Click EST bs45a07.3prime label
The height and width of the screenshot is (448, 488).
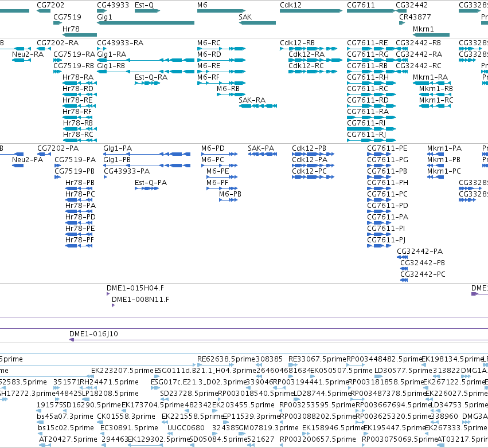point(65,416)
